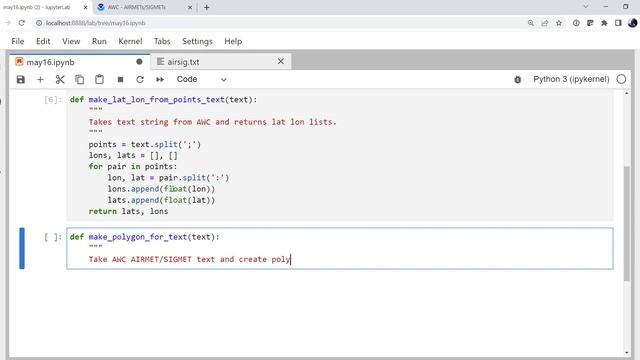Open the Tabs menu

pos(162,41)
